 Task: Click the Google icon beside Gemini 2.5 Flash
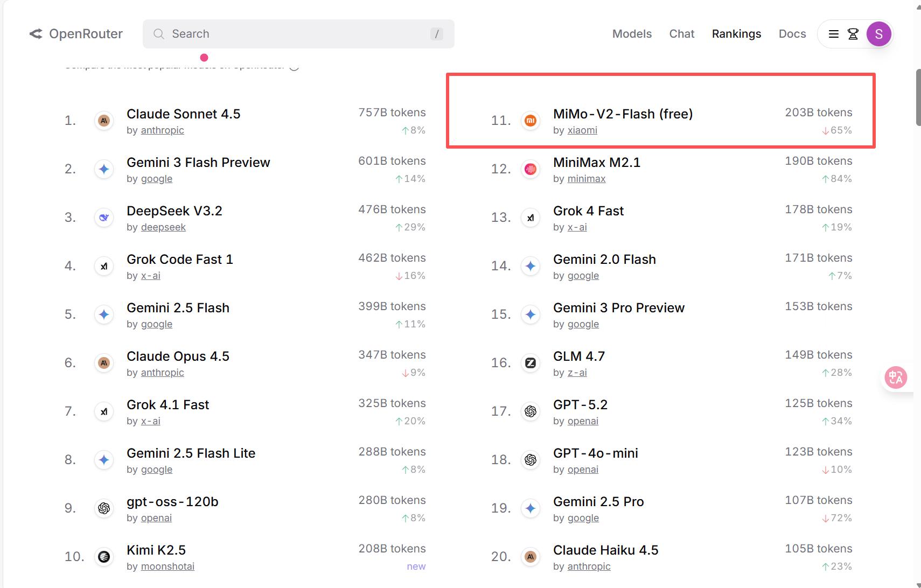(x=104, y=314)
